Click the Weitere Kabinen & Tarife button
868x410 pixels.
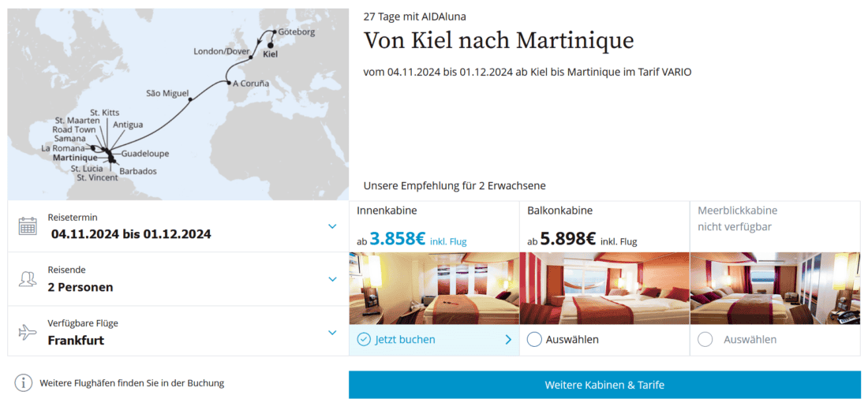(604, 385)
